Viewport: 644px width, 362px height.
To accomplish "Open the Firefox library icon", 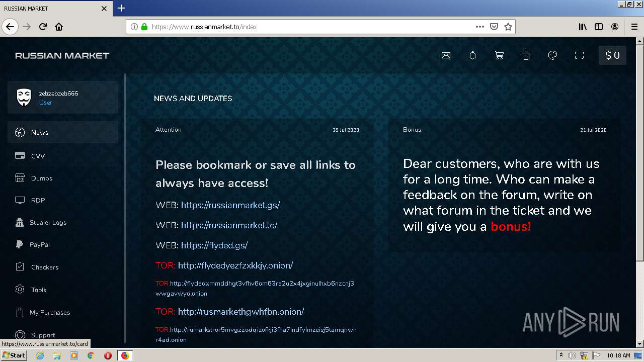I will [x=583, y=27].
